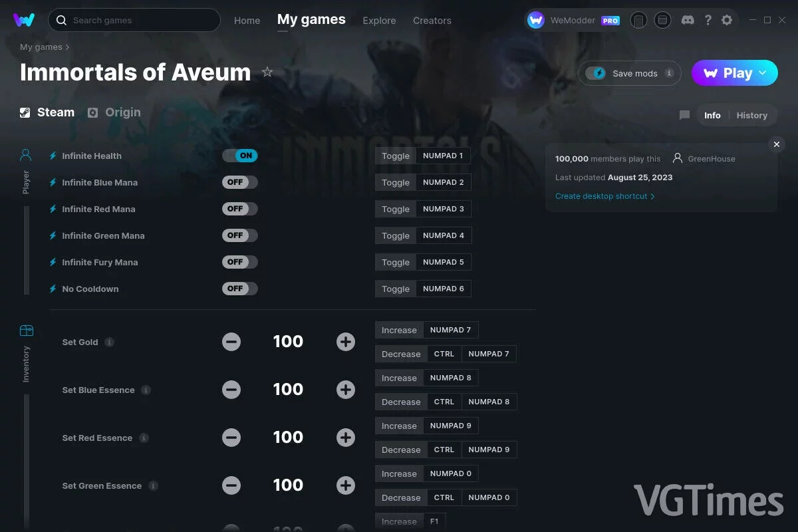The height and width of the screenshot is (532, 798).
Task: Show Save mods info icon
Action: point(669,73)
